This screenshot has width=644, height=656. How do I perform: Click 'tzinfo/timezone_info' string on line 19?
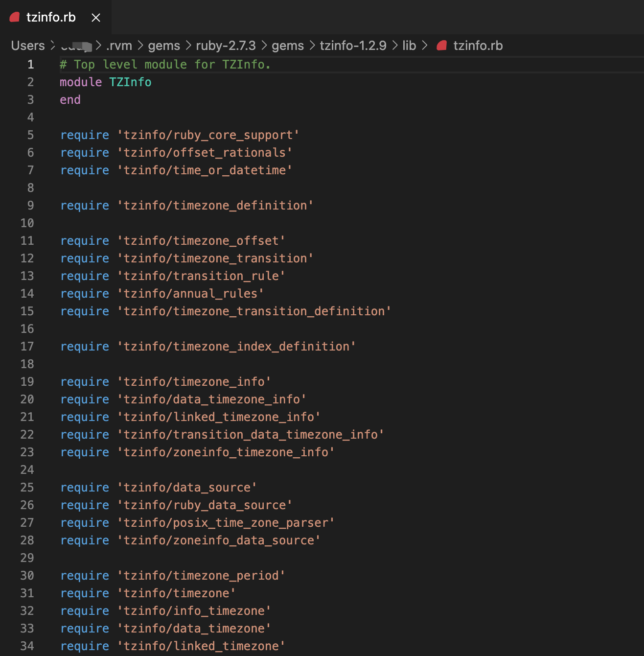point(194,381)
